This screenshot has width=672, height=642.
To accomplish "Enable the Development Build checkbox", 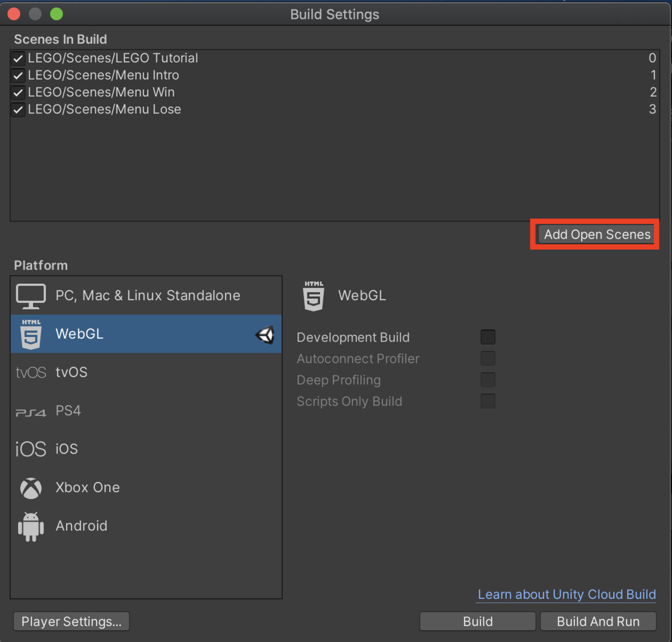I will click(x=488, y=337).
